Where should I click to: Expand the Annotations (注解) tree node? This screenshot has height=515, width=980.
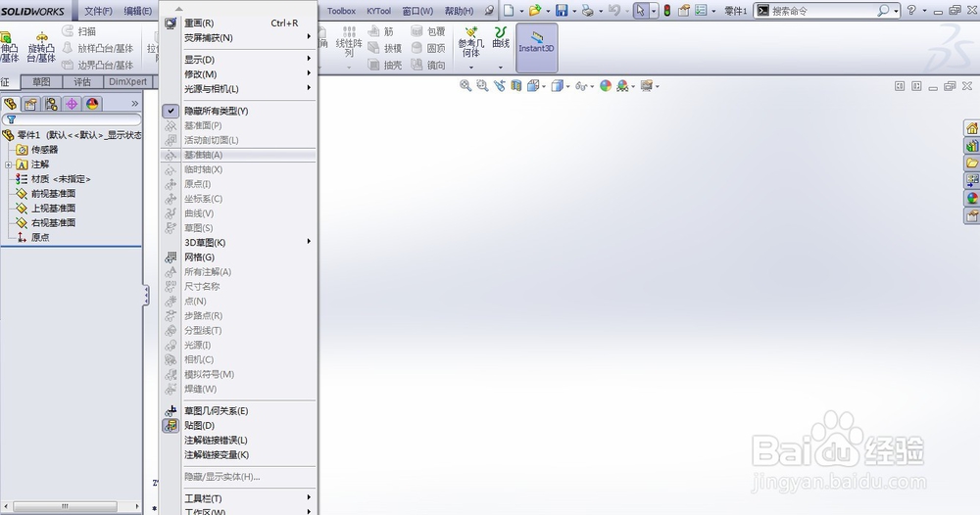pyautogui.click(x=8, y=164)
